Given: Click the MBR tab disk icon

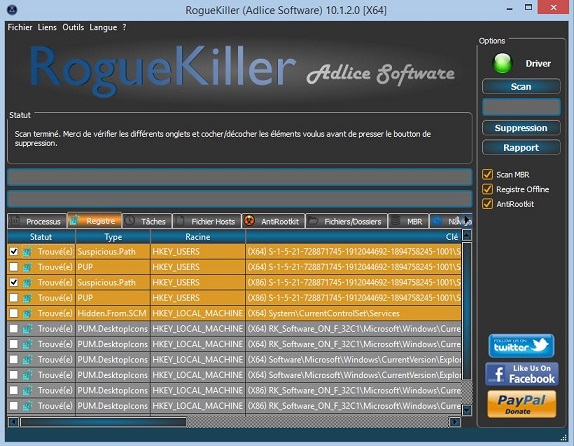Looking at the screenshot, I should (396, 220).
